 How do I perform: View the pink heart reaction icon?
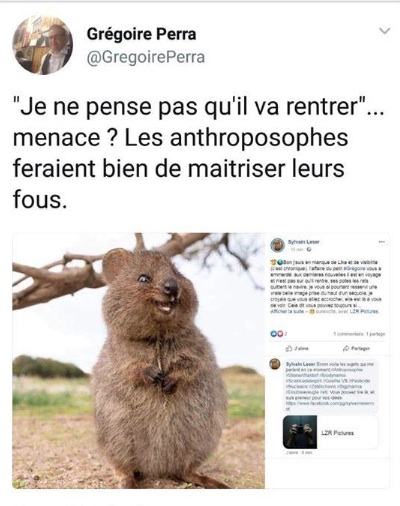[x=279, y=333]
